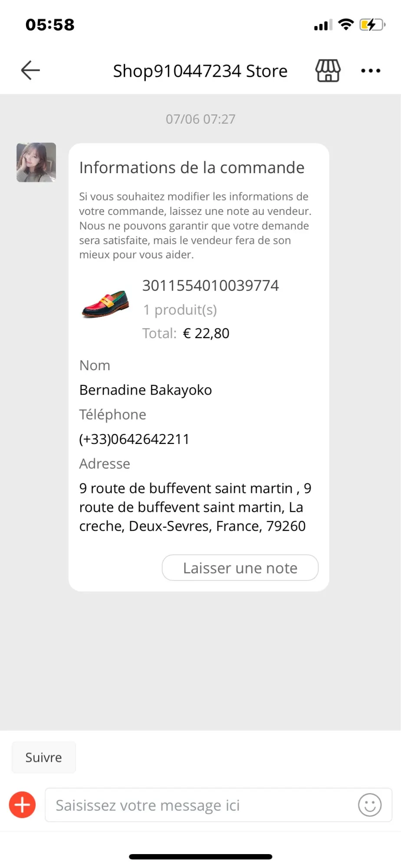This screenshot has width=401, height=868.
Task: Tap the Suivre follow button
Action: [43, 757]
